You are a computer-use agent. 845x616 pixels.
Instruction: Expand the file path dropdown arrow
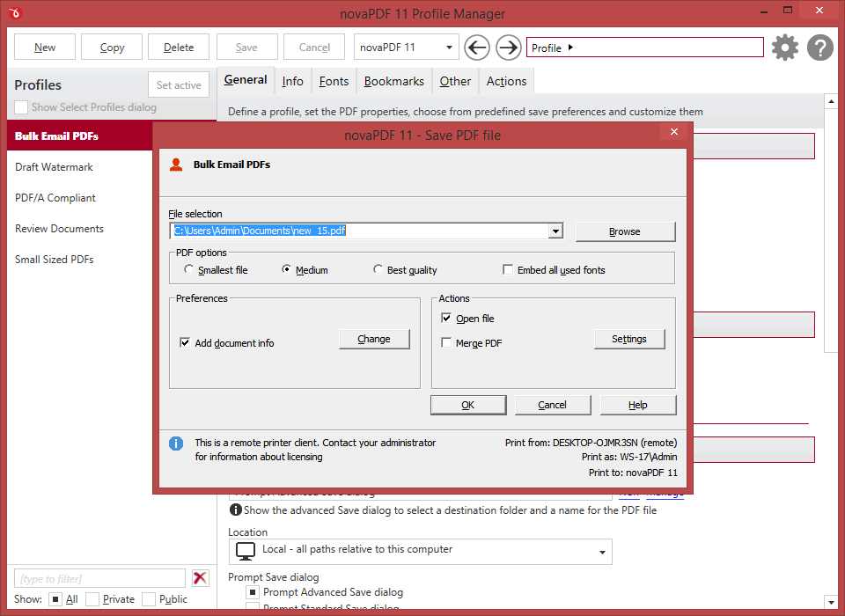point(555,231)
